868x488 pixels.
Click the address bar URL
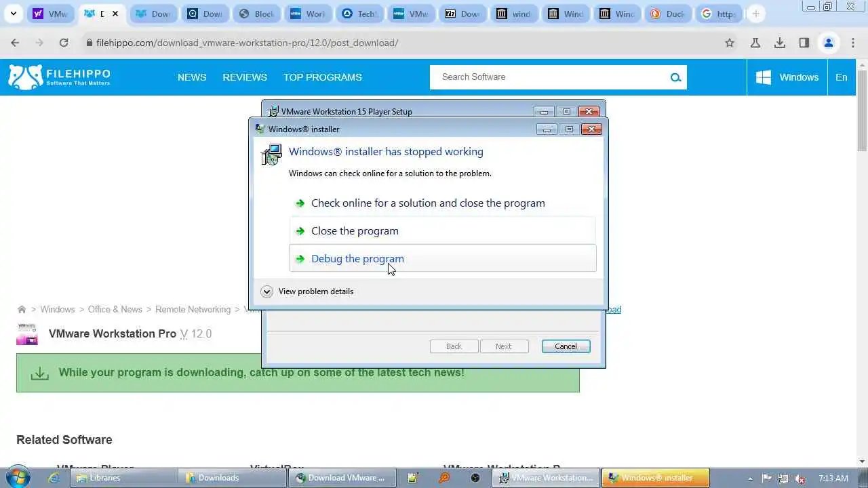(248, 43)
